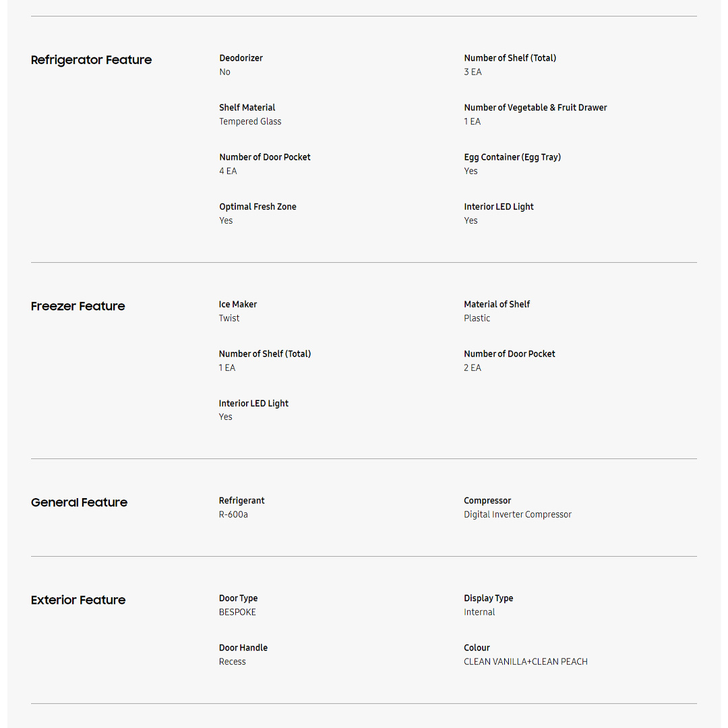Screen dimensions: 728x728
Task: Select the Refrigerant label
Action: pyautogui.click(x=241, y=500)
